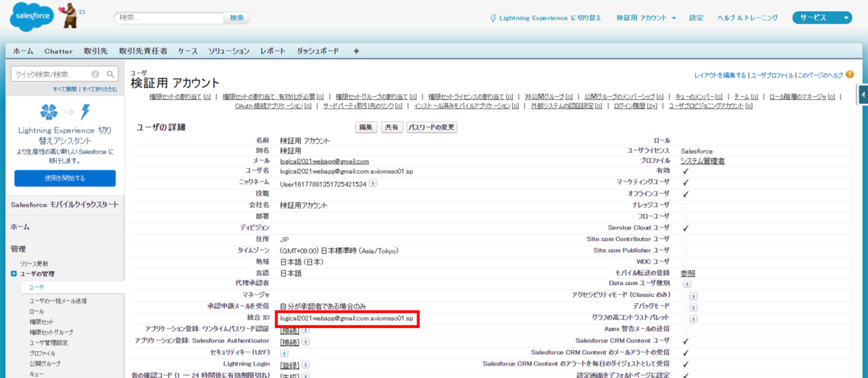Click the パスワードの変更 button
This screenshot has width=868, height=378.
point(432,127)
